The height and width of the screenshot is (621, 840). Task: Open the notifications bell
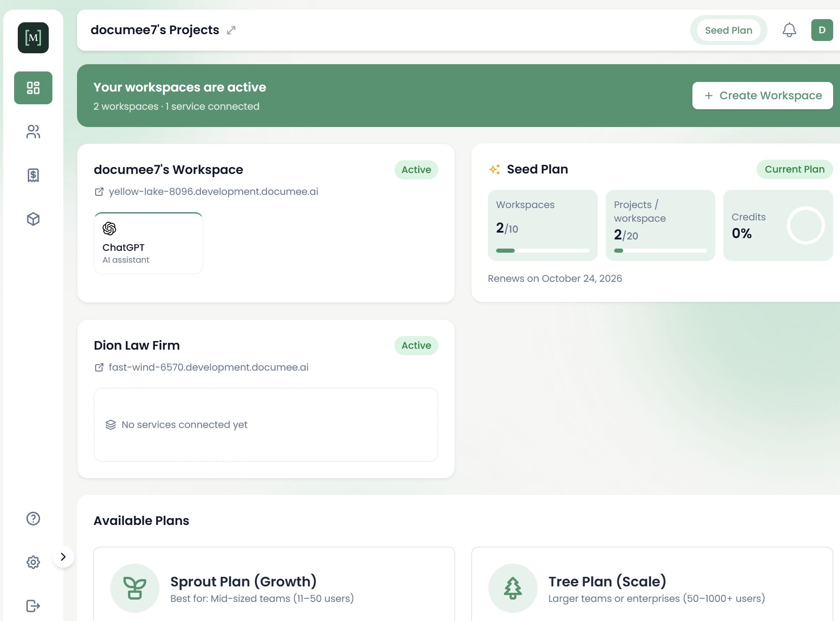coord(789,30)
